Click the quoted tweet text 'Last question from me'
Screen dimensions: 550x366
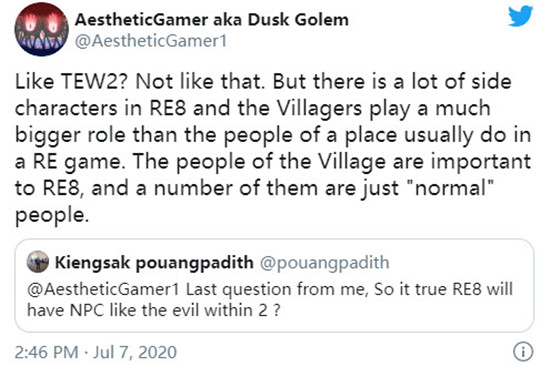(277, 290)
